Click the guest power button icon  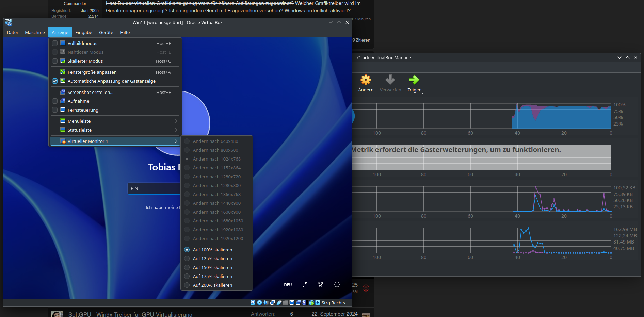pos(337,284)
